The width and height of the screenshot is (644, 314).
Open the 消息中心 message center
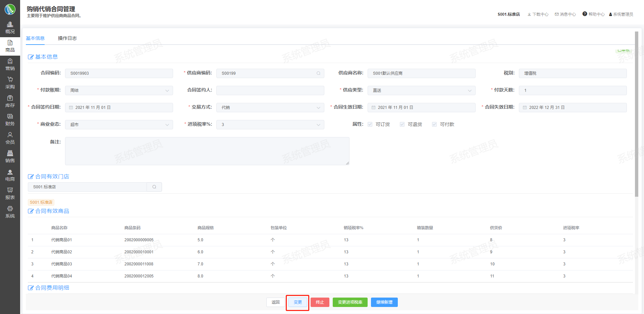click(x=566, y=14)
